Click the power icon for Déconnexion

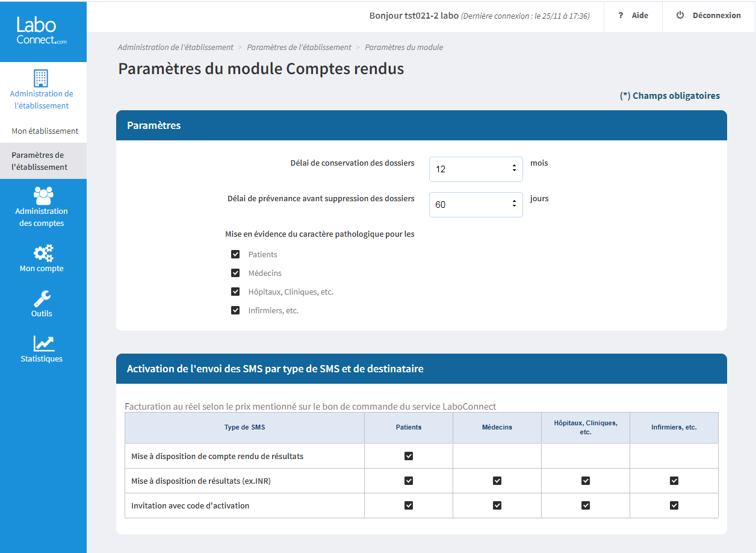(x=680, y=15)
